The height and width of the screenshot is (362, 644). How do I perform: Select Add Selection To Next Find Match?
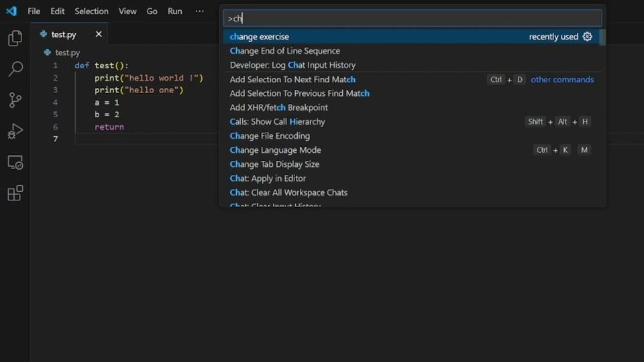(x=411, y=79)
